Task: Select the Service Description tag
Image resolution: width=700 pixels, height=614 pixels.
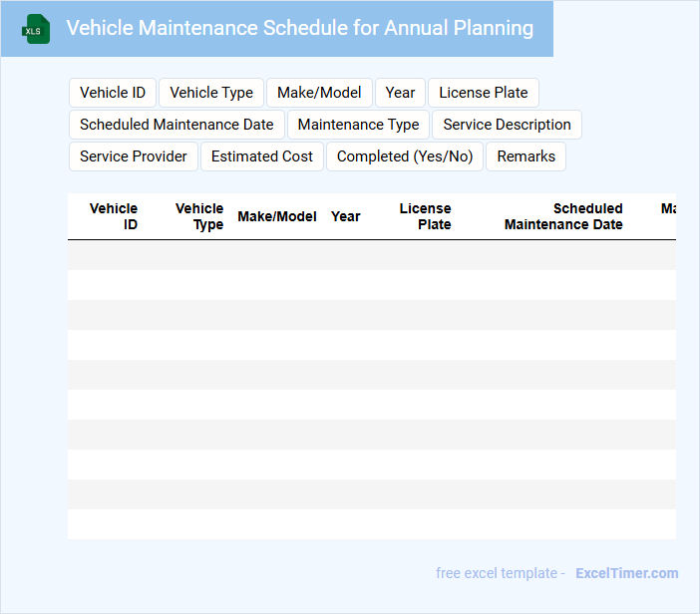Action: [507, 125]
